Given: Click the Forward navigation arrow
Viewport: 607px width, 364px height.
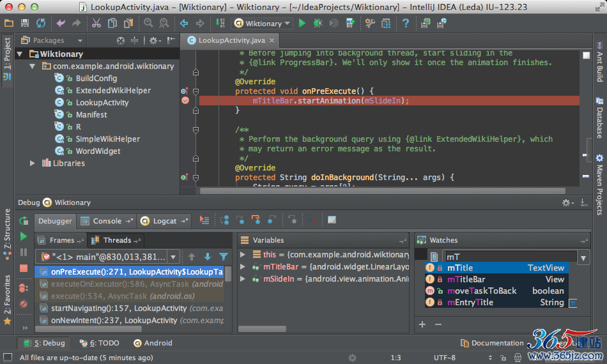Looking at the screenshot, I should pyautogui.click(x=200, y=24).
